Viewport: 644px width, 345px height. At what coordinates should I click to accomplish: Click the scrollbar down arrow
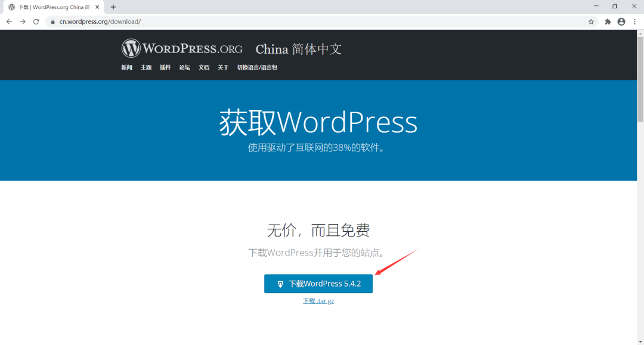tap(640, 341)
